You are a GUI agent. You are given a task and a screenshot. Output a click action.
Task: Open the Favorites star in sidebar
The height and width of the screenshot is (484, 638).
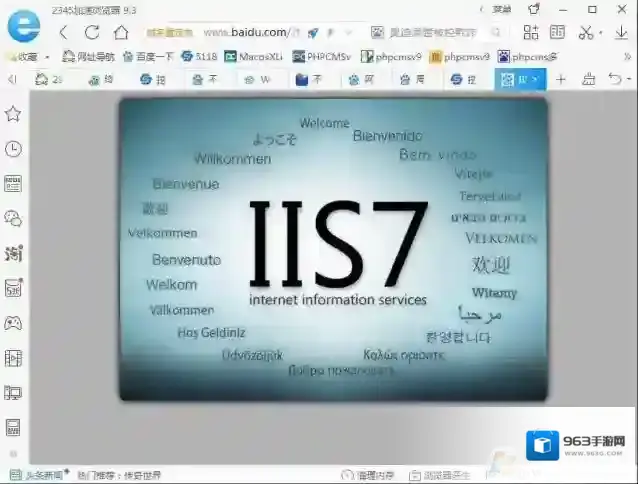pyautogui.click(x=13, y=115)
